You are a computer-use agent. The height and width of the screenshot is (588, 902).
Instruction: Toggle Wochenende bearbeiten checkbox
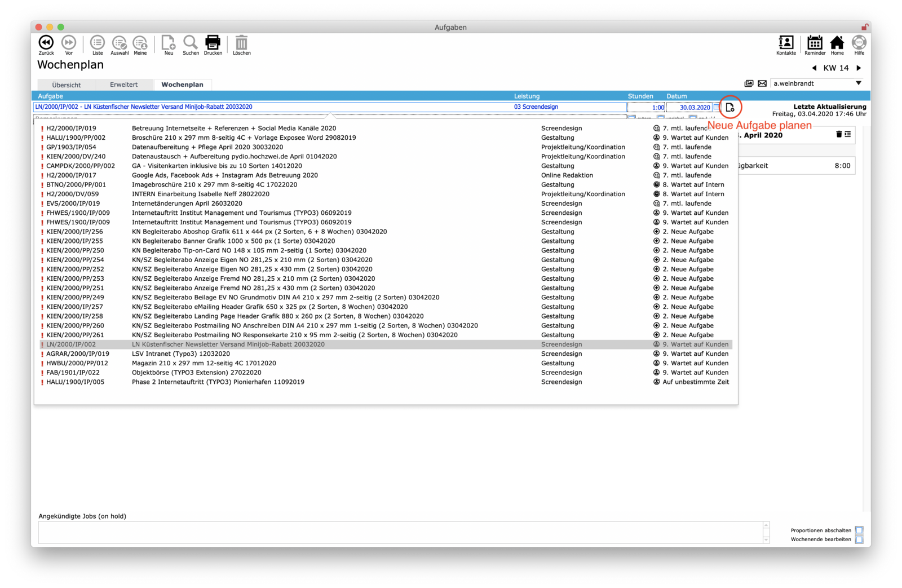click(x=859, y=540)
